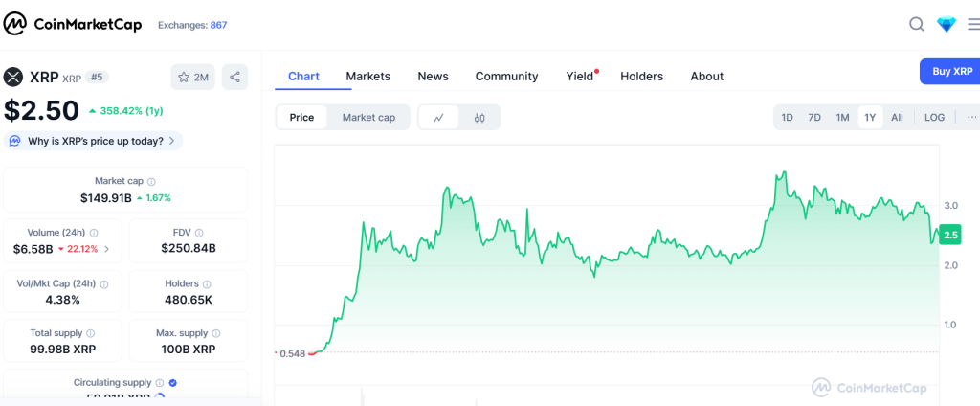Click the blue diamond rewards icon
Screen dimensions: 980x406
(x=947, y=25)
